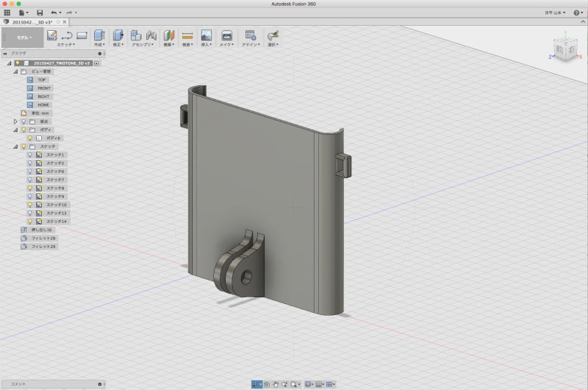Toggle visibility bulb of スケッチ8

tap(30, 188)
